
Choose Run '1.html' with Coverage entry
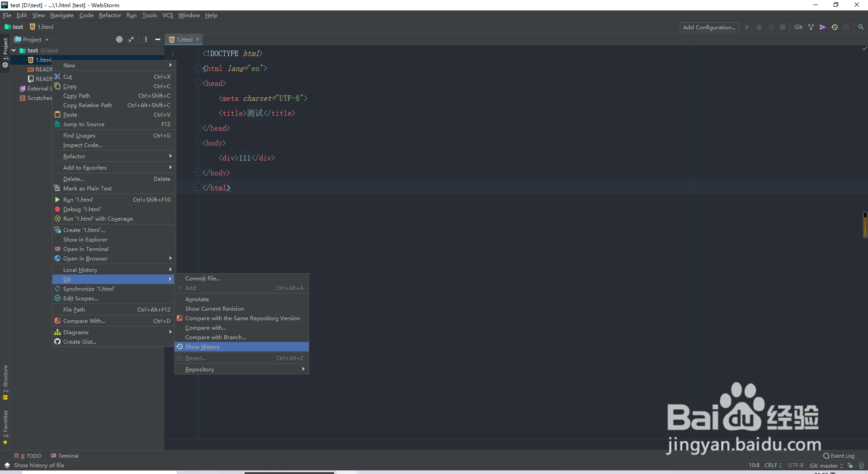click(114, 219)
